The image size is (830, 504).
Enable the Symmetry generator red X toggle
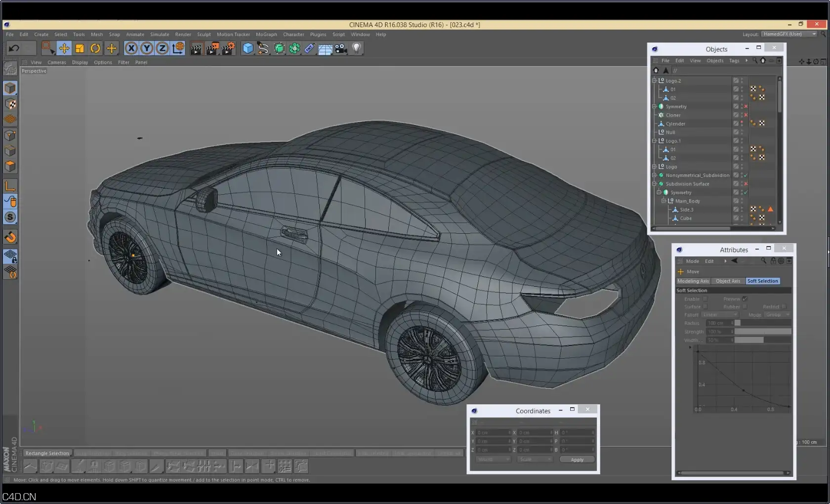pos(746,106)
